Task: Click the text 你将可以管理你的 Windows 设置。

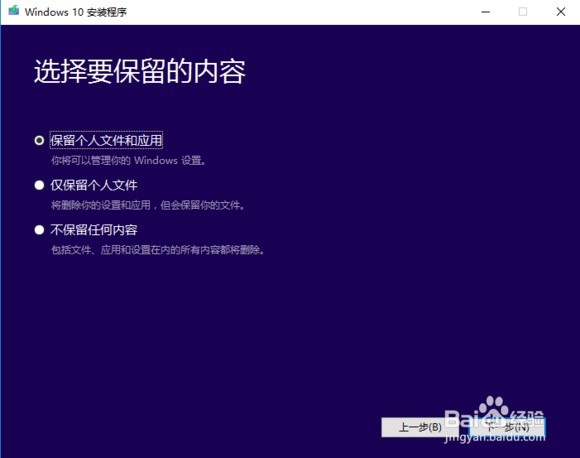Action: point(128,161)
